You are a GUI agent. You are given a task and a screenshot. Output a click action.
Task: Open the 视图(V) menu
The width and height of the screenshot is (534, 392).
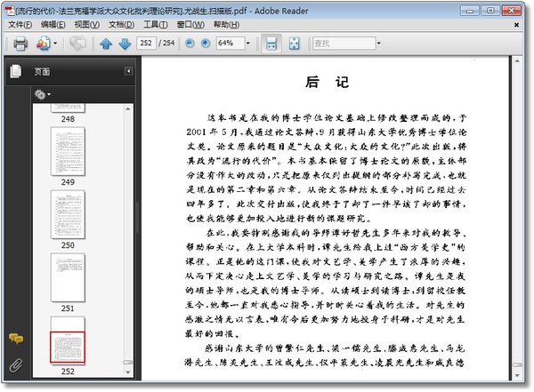[87, 25]
